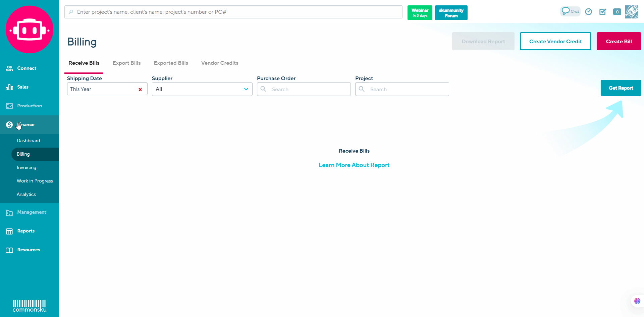The width and height of the screenshot is (644, 317).
Task: Collapse the Finance sidebar section
Action: click(26, 125)
